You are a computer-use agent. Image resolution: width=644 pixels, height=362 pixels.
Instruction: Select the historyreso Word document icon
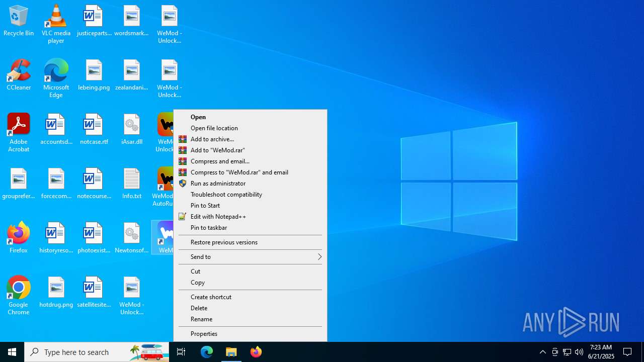tap(56, 238)
